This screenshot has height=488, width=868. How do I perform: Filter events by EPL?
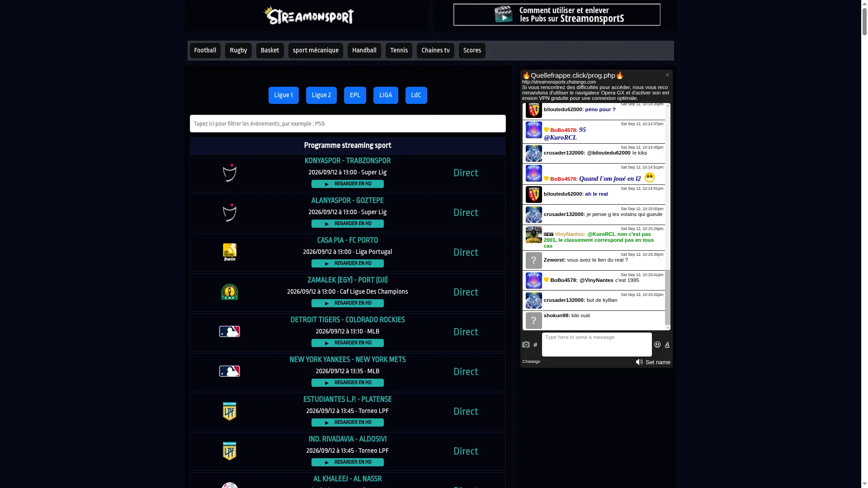point(355,95)
